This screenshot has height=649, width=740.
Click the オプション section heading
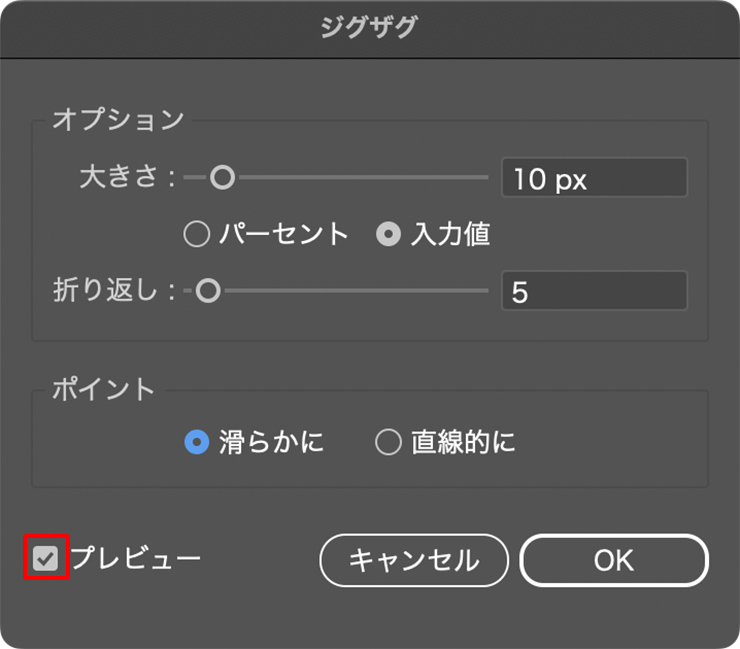tap(118, 119)
